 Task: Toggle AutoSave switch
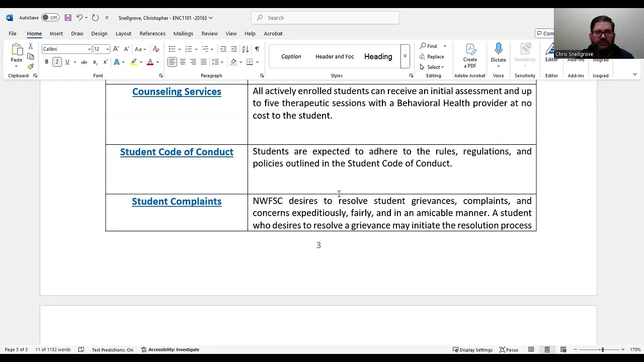(50, 18)
